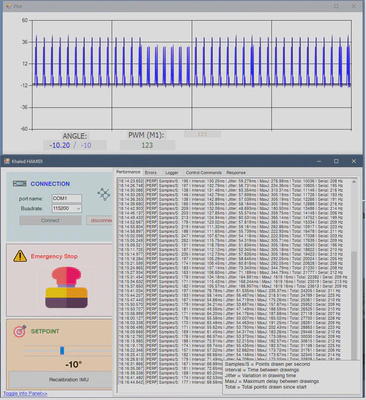This screenshot has width=366, height=400.
Task: Open the Response tab
Action: tap(236, 173)
